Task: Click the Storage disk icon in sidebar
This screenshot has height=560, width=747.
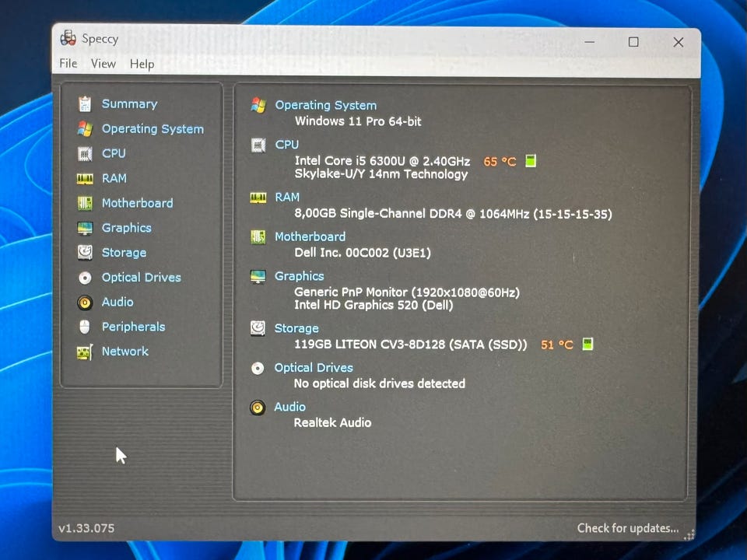Action: 85,252
